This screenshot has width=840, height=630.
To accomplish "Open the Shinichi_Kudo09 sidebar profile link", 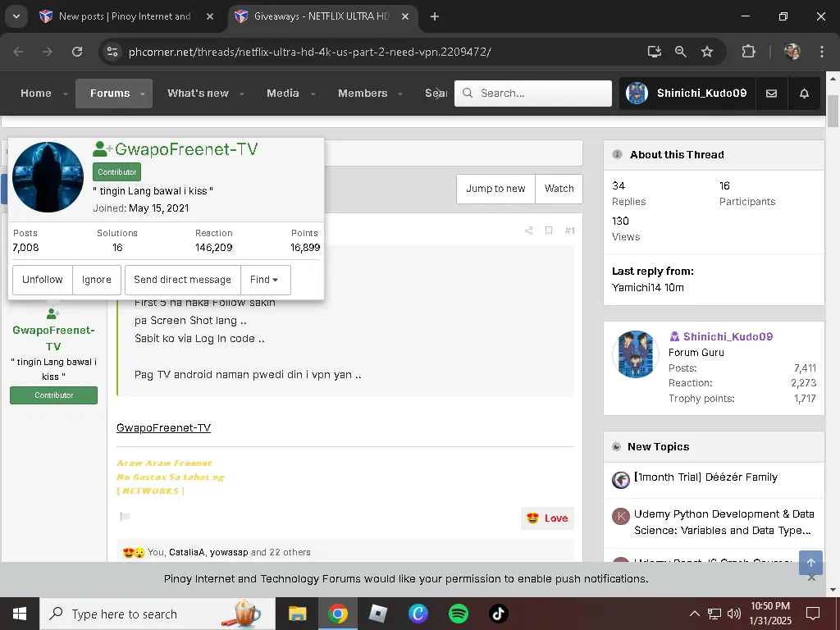I will [x=728, y=336].
